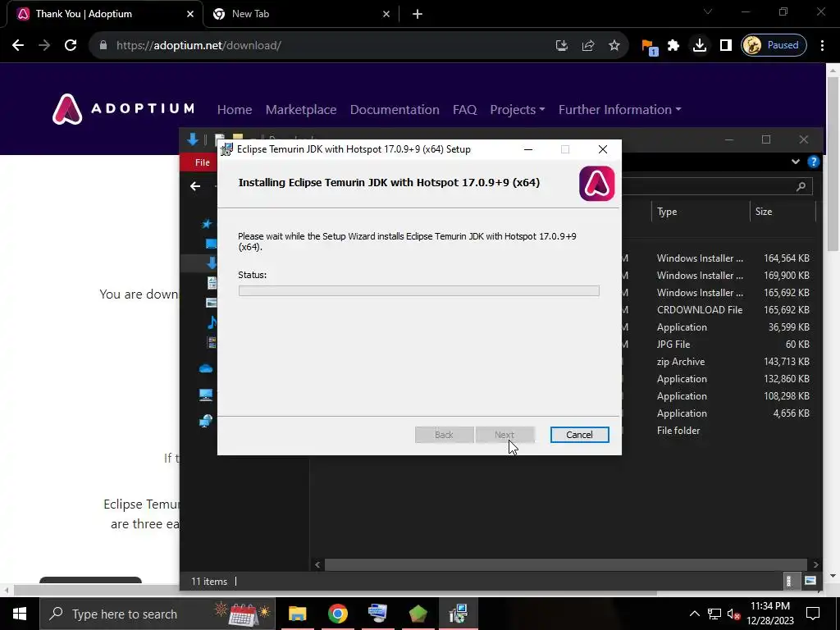This screenshot has width=840, height=630.
Task: Click the install app icon in address bar
Action: pos(561,45)
